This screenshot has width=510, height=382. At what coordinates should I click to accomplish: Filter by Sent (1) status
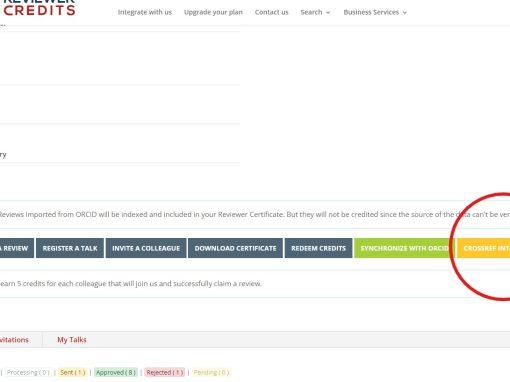(72, 372)
